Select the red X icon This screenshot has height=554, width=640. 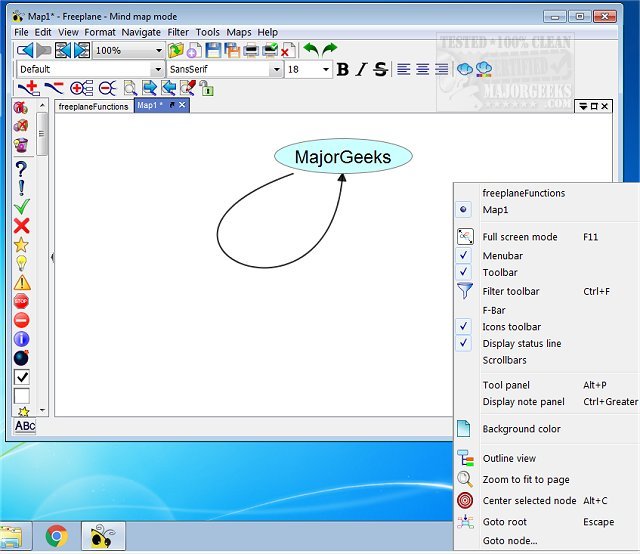coord(22,225)
